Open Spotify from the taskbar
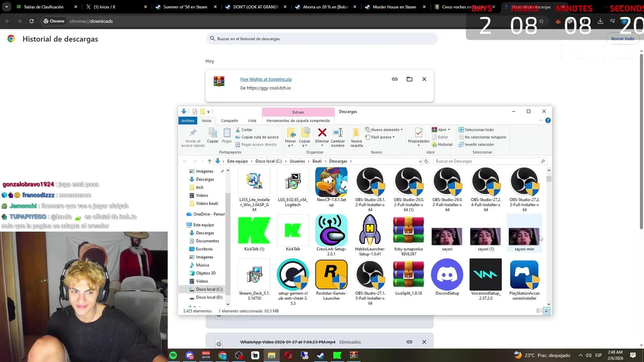This screenshot has width=644, height=362. tap(173, 355)
